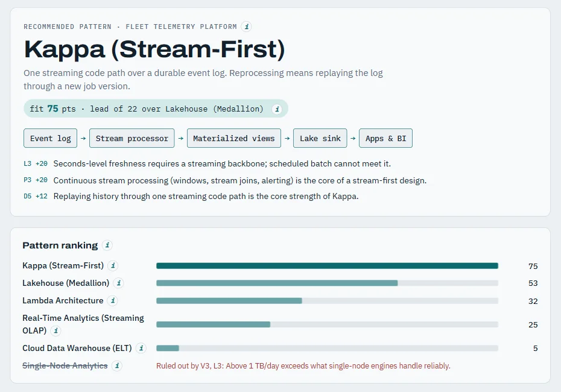Click the Lambda Architecture ranking label
Screen dimensions: 561x392
click(x=63, y=300)
